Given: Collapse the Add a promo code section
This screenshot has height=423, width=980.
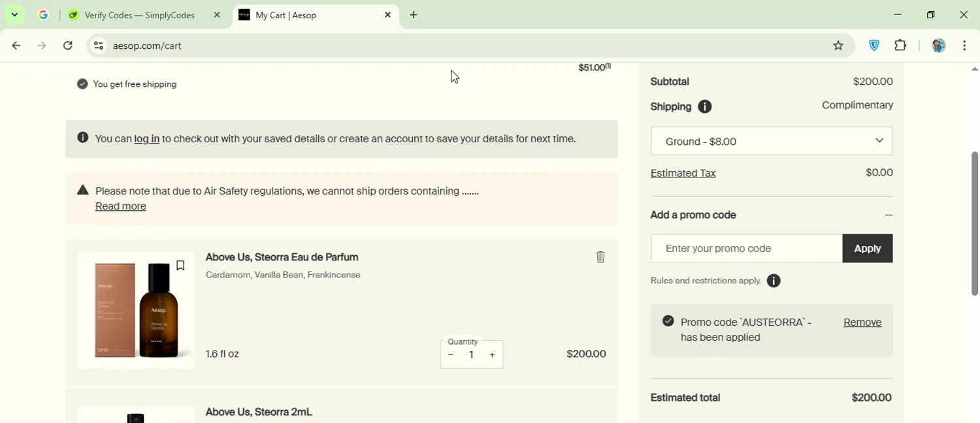Looking at the screenshot, I should coord(888,215).
